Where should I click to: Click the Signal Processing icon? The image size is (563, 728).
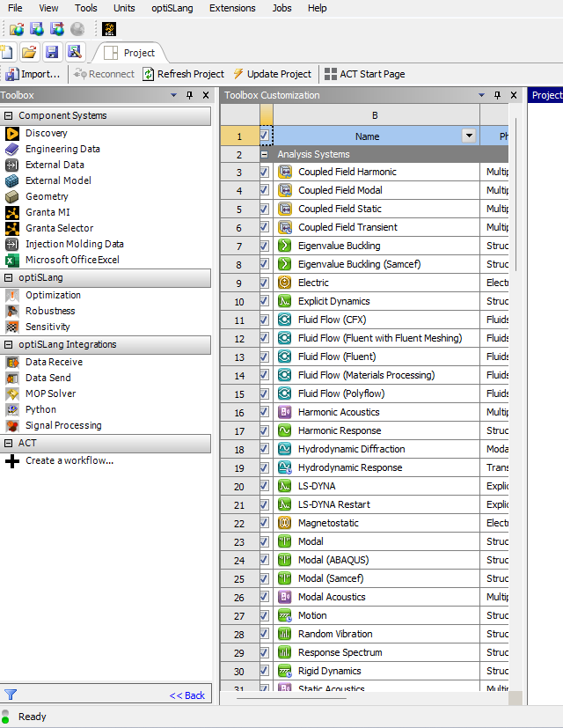click(12, 425)
